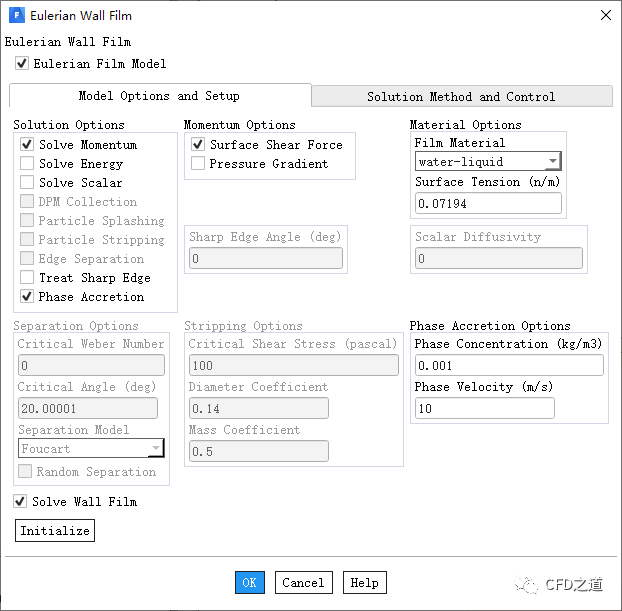Click the Surface Tension input field
622x611 pixels.
coord(488,204)
